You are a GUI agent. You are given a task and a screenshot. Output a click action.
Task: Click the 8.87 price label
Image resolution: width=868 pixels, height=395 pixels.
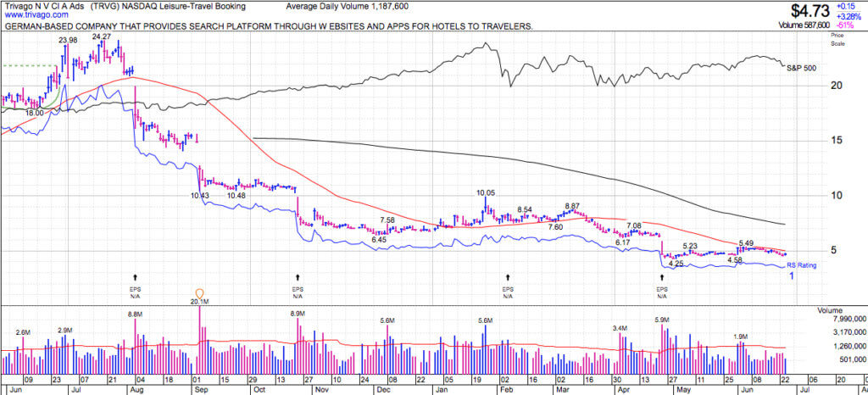[x=572, y=205]
